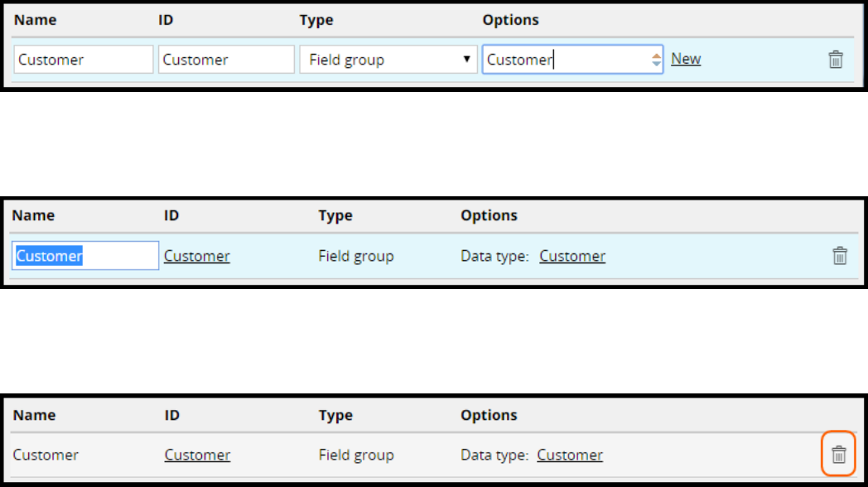Click the Field group text in the bottom row
Image resolution: width=868 pixels, height=487 pixels.
pos(356,455)
